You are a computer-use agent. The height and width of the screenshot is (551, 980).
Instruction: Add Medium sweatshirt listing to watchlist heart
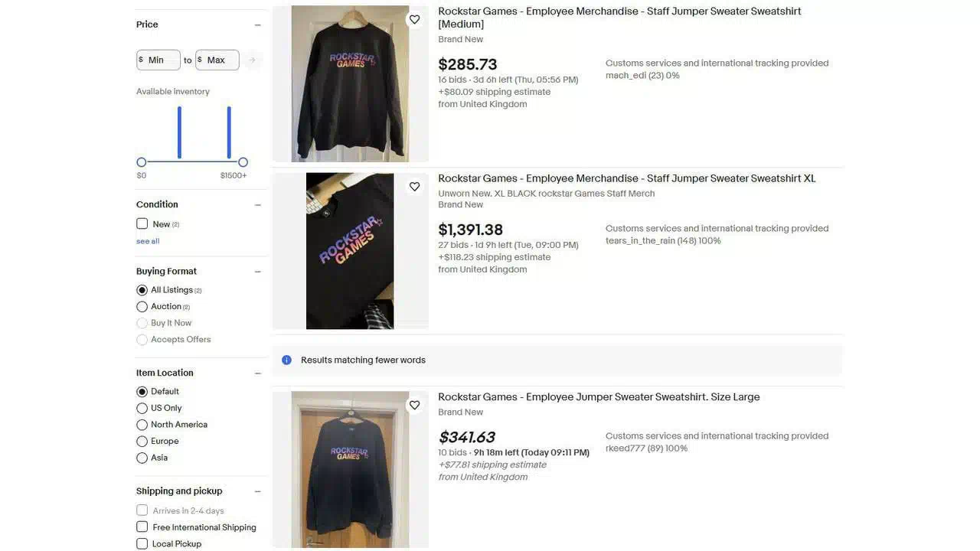coord(414,20)
